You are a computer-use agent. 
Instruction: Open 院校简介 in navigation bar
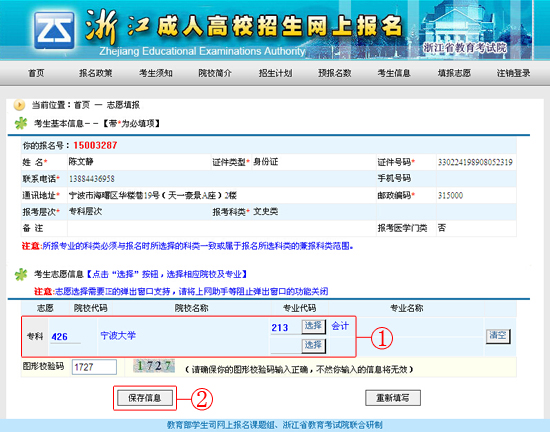tap(215, 73)
